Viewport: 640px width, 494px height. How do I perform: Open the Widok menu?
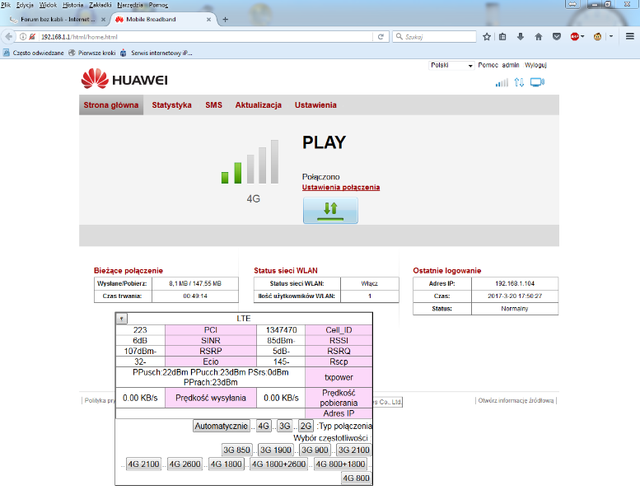tap(48, 5)
